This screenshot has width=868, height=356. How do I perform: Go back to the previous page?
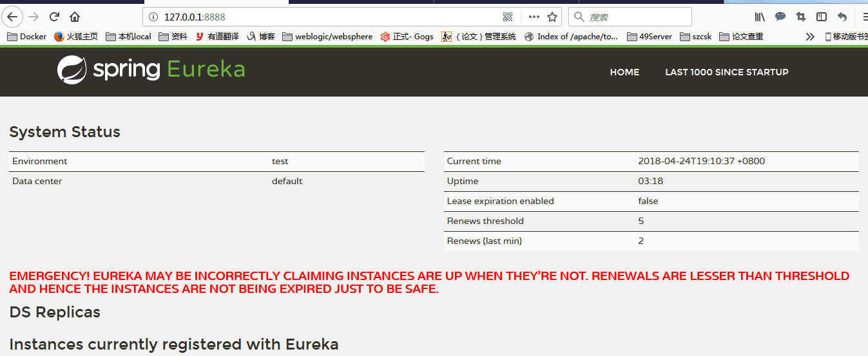tap(12, 17)
